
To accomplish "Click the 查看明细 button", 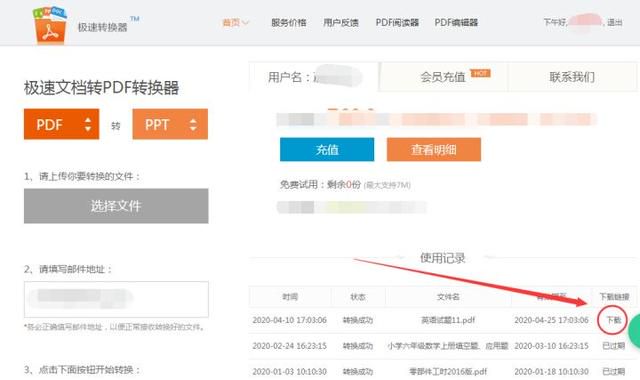I will point(434,149).
